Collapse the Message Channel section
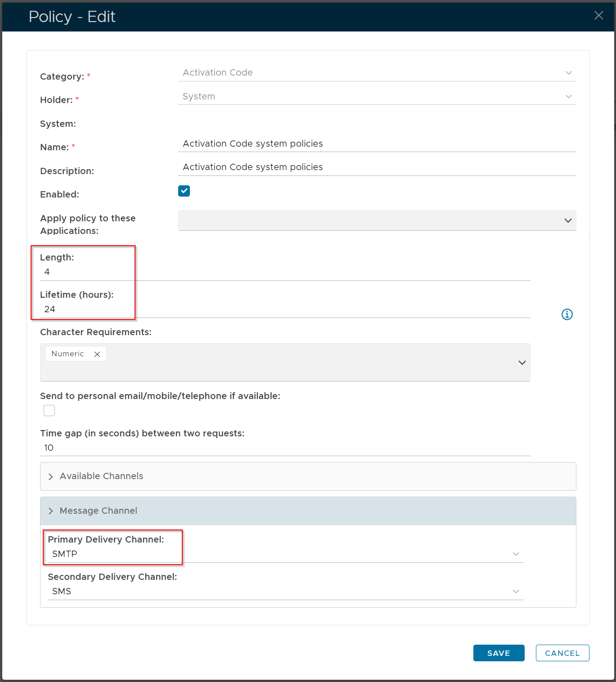 coord(98,511)
